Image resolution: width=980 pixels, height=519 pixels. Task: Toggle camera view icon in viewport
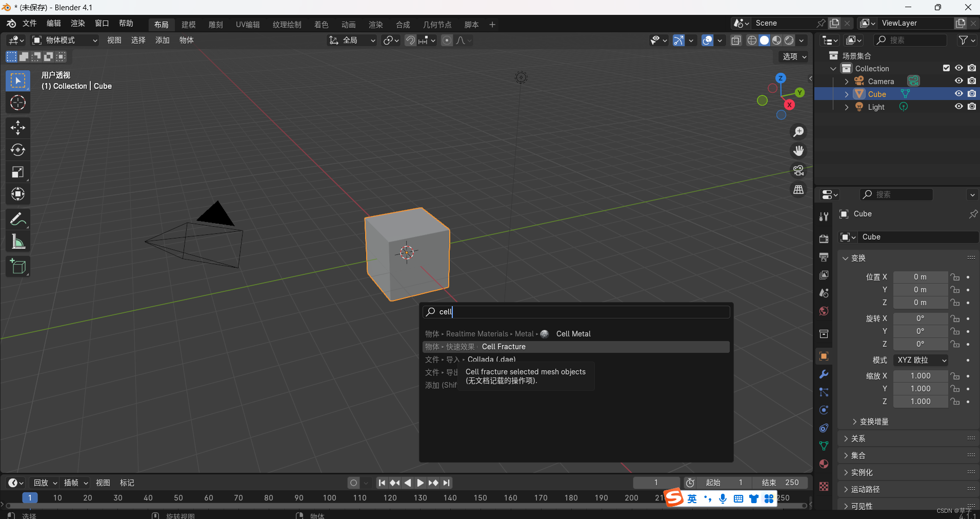pyautogui.click(x=798, y=170)
